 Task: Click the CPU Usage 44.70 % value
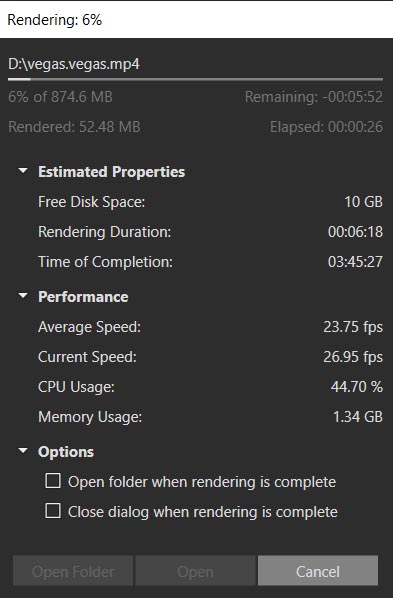pos(357,387)
